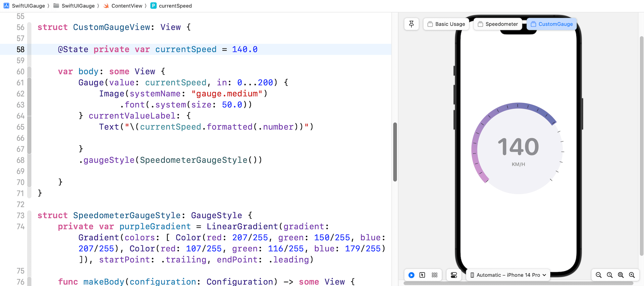
Task: Place cursor on the 140.0 value
Action: 245,49
